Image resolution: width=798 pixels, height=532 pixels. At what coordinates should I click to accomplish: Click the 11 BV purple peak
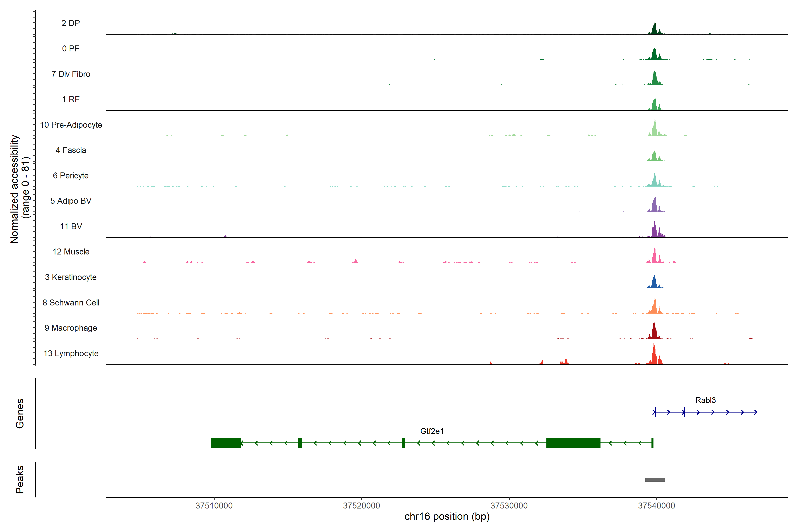coord(655,231)
